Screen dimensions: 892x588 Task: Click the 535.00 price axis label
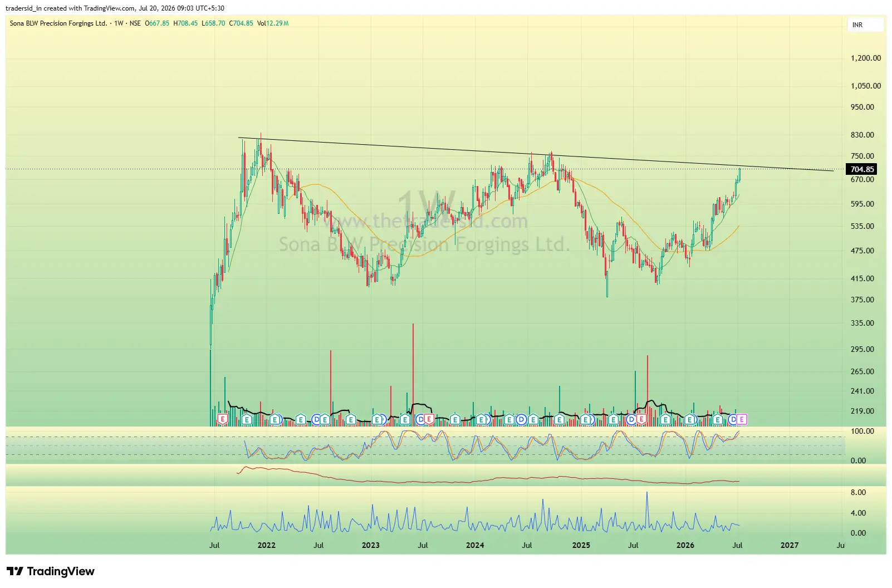pos(862,226)
